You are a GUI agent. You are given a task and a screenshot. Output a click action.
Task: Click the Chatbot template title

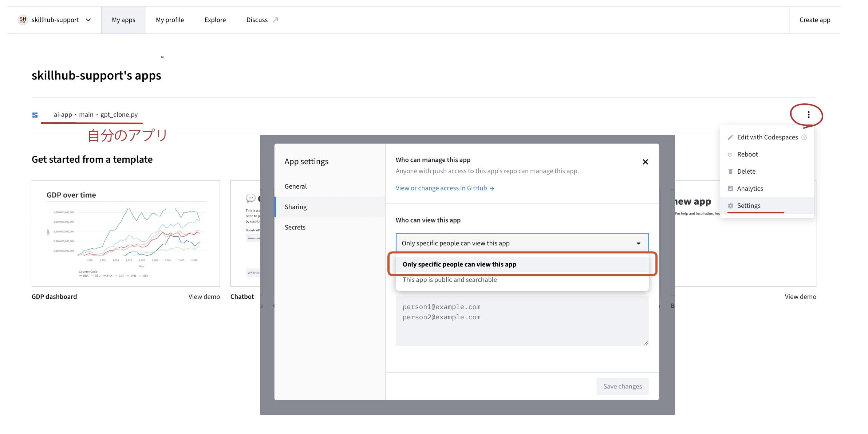tap(242, 297)
